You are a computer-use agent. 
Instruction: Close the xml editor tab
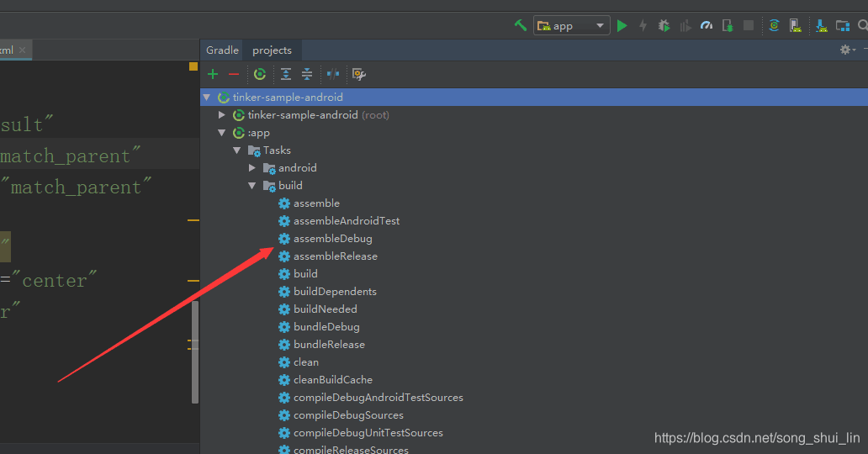pyautogui.click(x=22, y=50)
